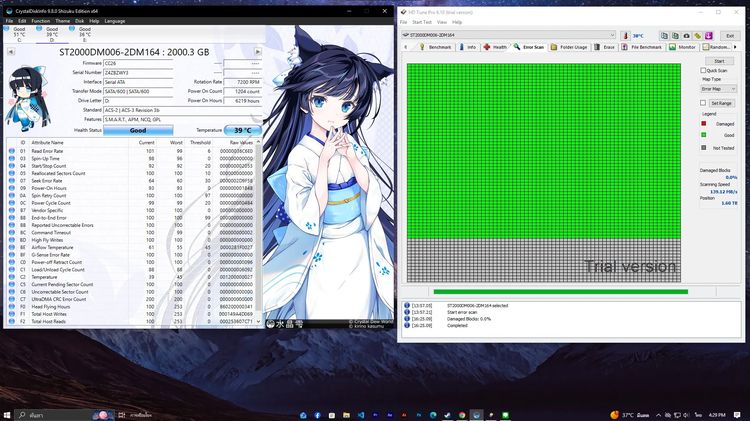Image resolution: width=750 pixels, height=421 pixels.
Task: Click status icon of Total Host Reads row
Action: point(11,321)
